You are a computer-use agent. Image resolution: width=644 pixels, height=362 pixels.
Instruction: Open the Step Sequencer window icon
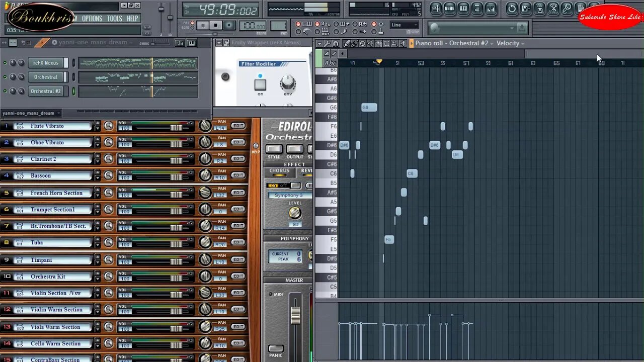point(450,9)
